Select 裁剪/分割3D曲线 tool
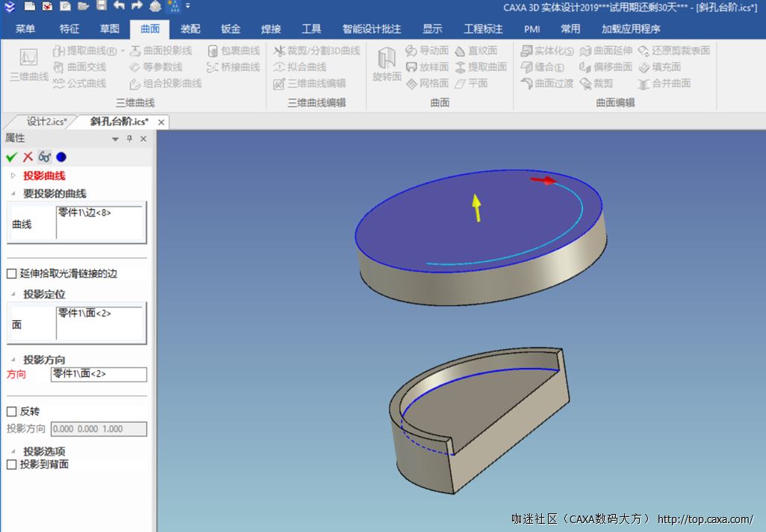Screen dimensions: 766x532 click(x=317, y=51)
